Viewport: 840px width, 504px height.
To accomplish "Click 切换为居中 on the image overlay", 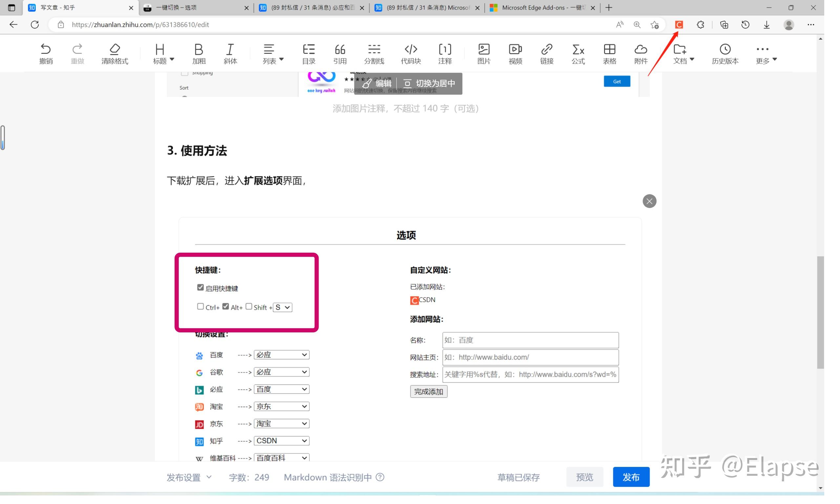I will [430, 83].
